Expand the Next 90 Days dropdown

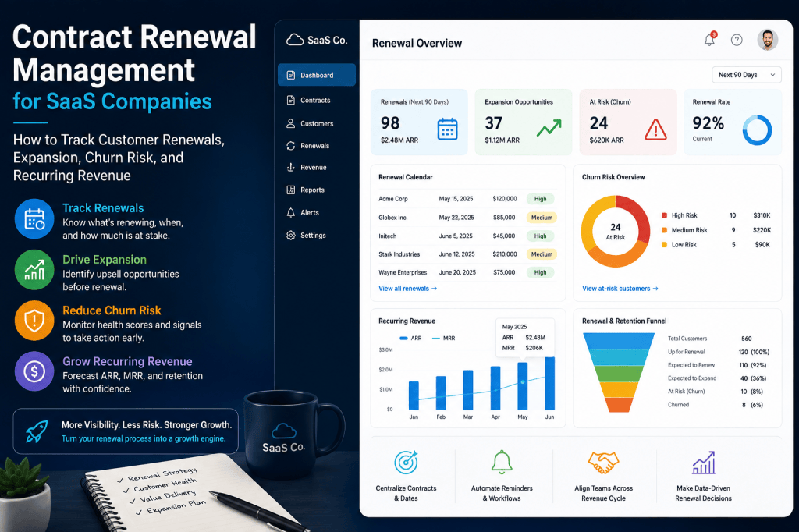(x=747, y=75)
